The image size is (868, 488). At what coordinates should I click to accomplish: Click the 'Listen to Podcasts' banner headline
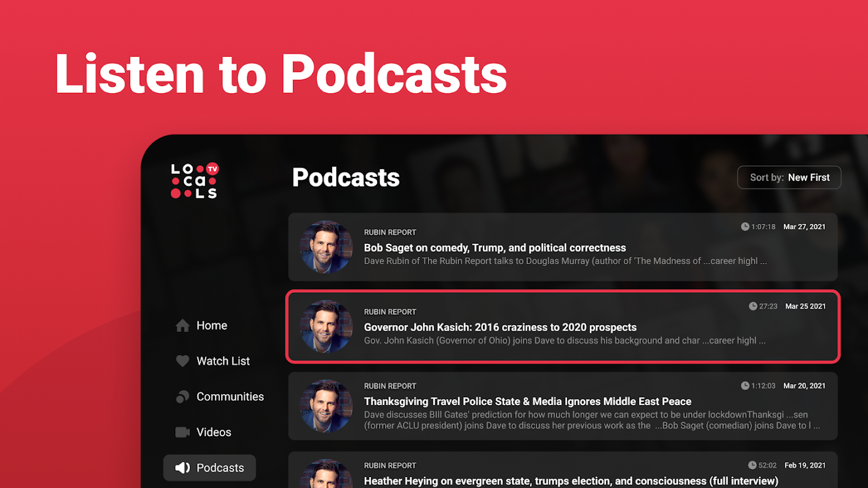point(281,73)
